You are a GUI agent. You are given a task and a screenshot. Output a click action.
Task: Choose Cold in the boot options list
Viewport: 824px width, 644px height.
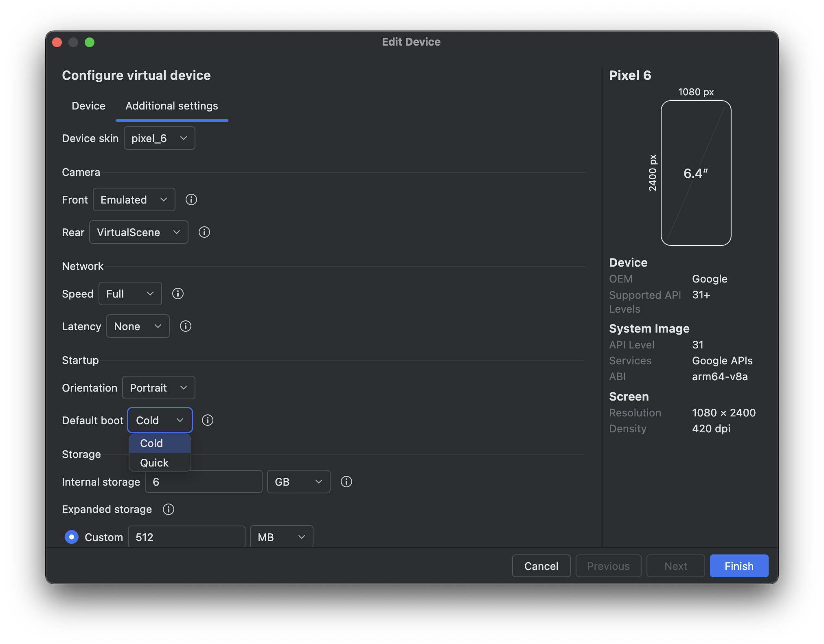point(160,443)
